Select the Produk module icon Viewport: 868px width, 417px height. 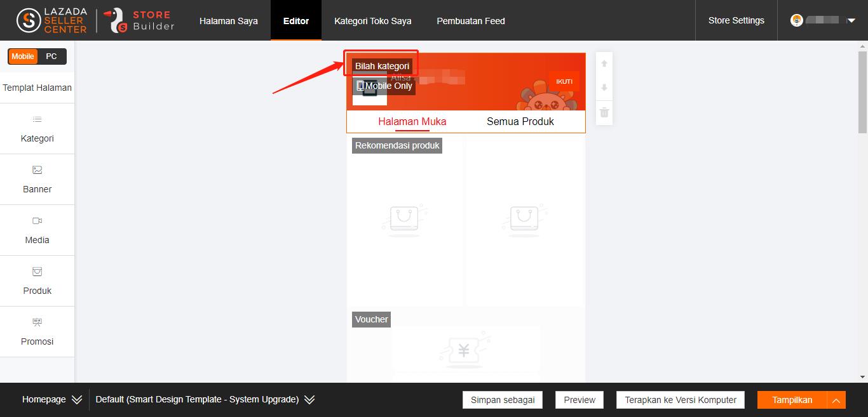click(x=37, y=272)
